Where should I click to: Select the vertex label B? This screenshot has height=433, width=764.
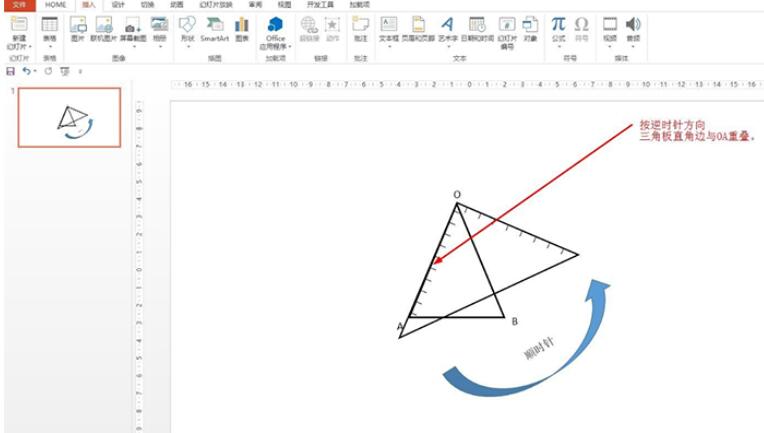pos(515,321)
